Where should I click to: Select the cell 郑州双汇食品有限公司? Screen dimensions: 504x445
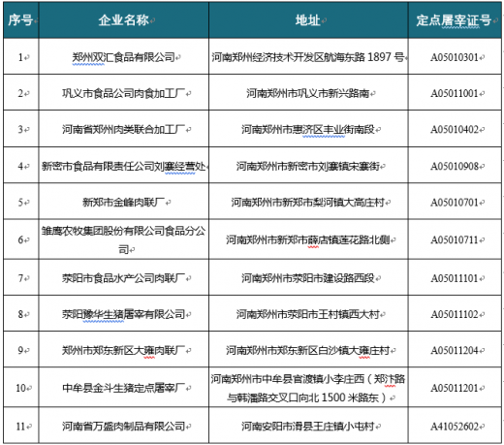coord(124,57)
